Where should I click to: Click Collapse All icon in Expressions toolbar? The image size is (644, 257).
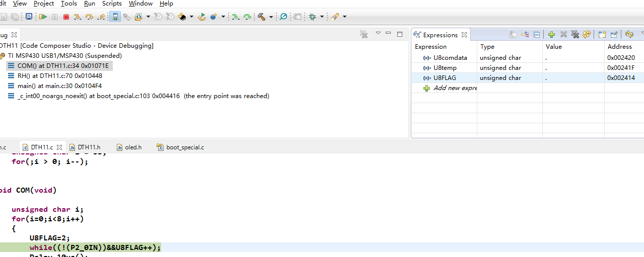(x=537, y=34)
